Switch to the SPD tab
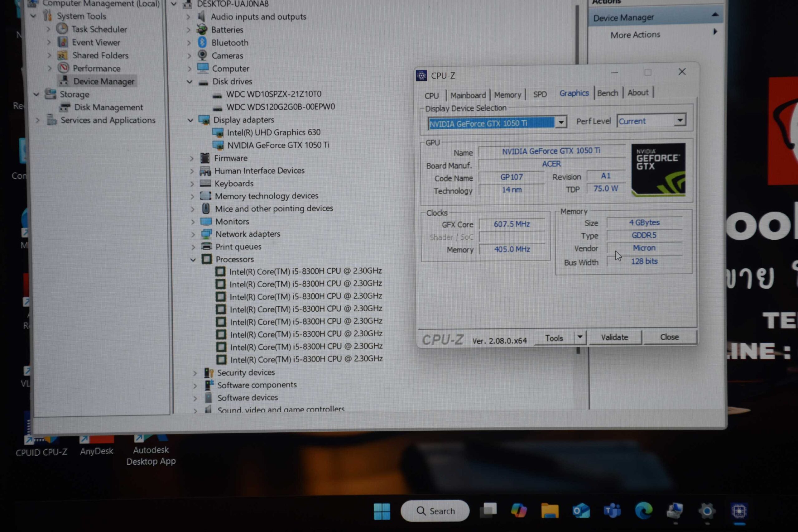The height and width of the screenshot is (532, 798). tap(540, 94)
